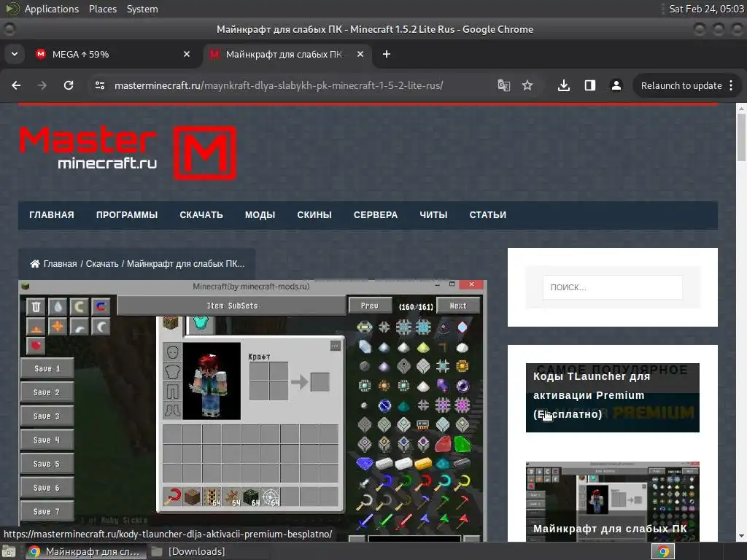The image size is (747, 560).
Task: Go back to the previous page
Action: 16,85
